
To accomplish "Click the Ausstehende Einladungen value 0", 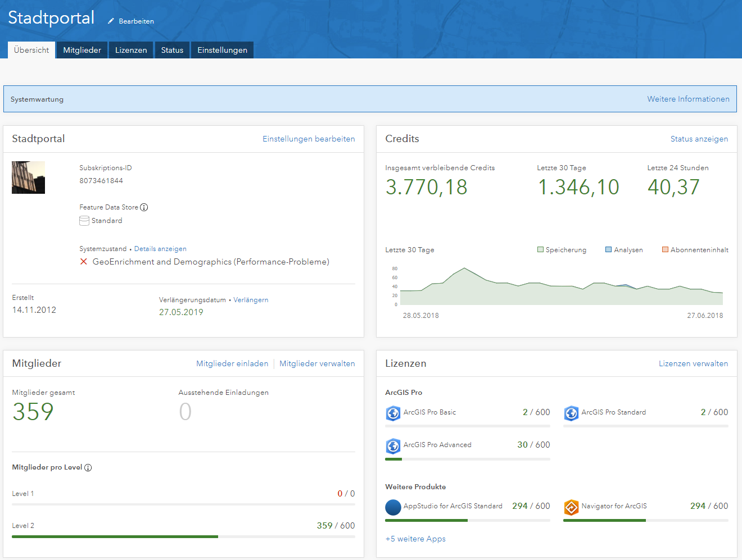I will coord(185,412).
